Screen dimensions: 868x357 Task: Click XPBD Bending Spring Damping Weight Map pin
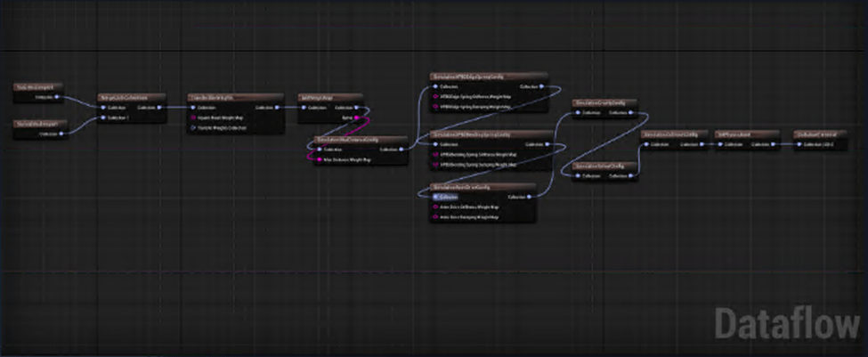coord(435,165)
